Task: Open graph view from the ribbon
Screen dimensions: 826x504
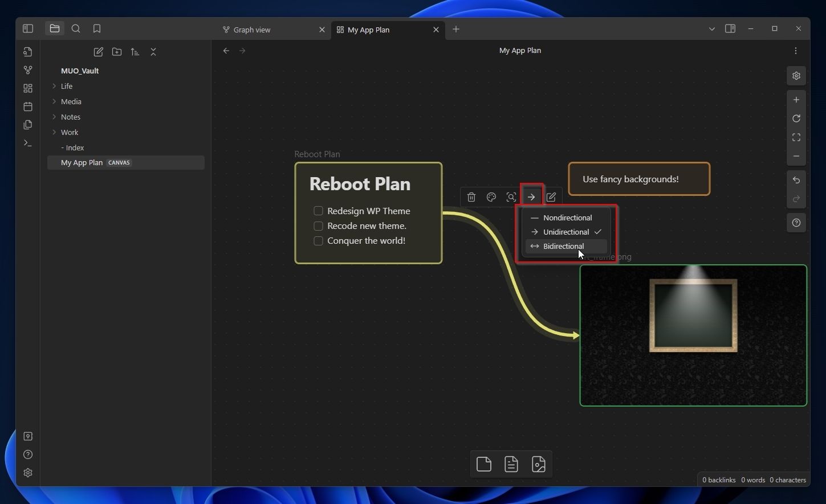Action: tap(28, 70)
